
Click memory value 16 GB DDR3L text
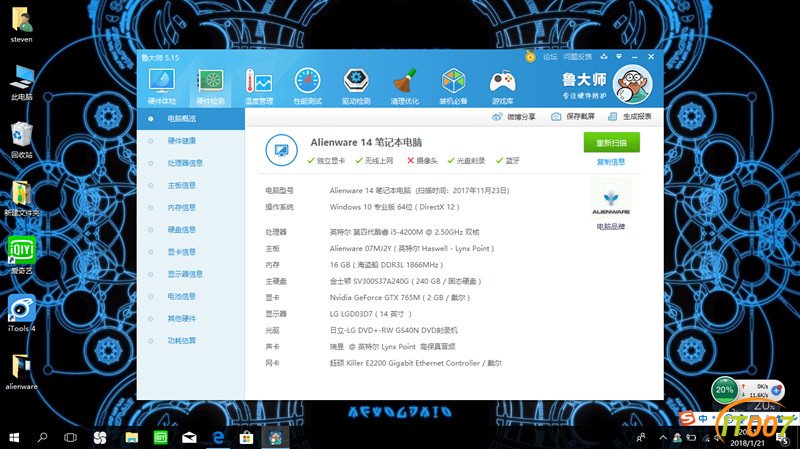click(x=386, y=265)
